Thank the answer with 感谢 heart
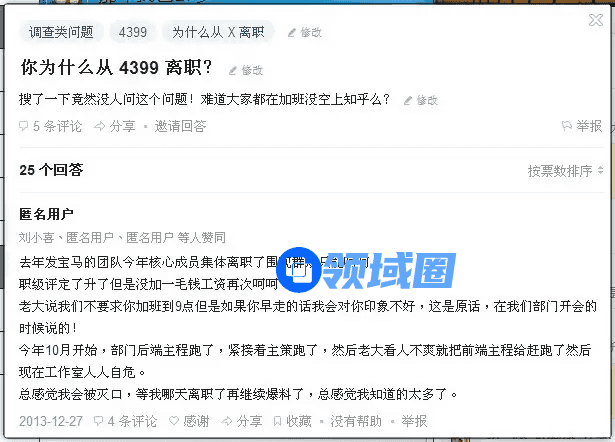Viewport: 615px width, 442px height. coord(189,421)
